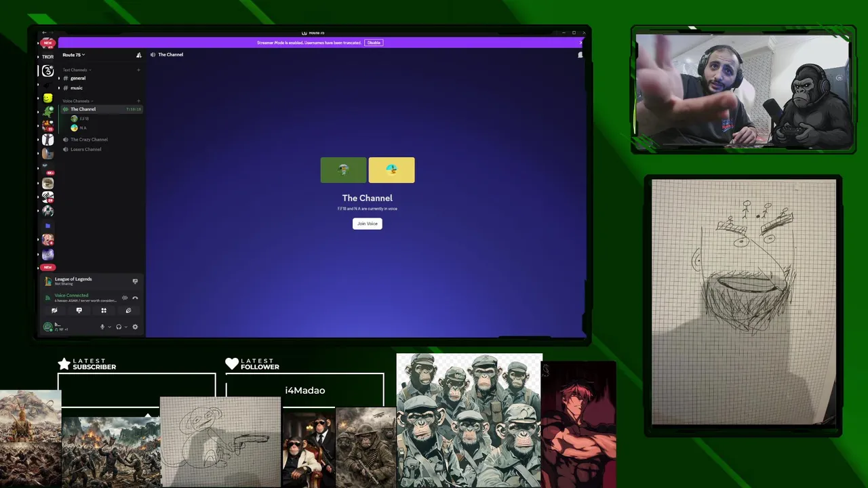The width and height of the screenshot is (868, 488).
Task: Click the NEW badge below the server list
Action: 47,267
